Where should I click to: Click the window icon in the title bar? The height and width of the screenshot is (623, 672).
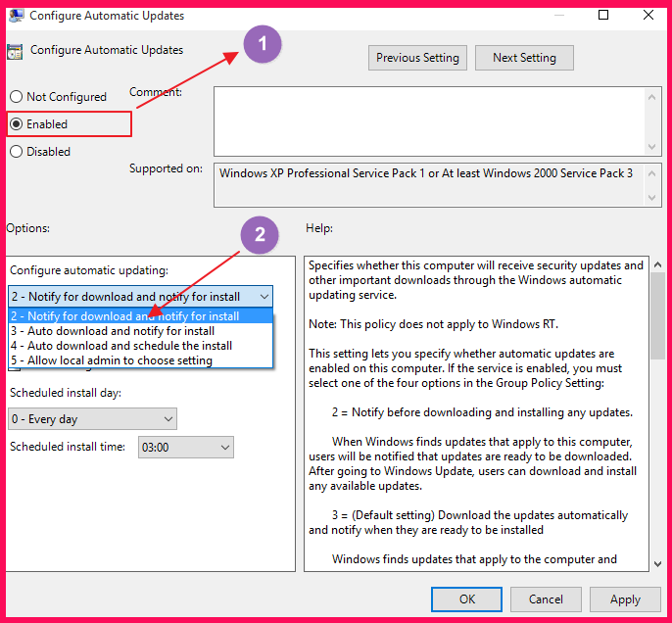(x=15, y=16)
